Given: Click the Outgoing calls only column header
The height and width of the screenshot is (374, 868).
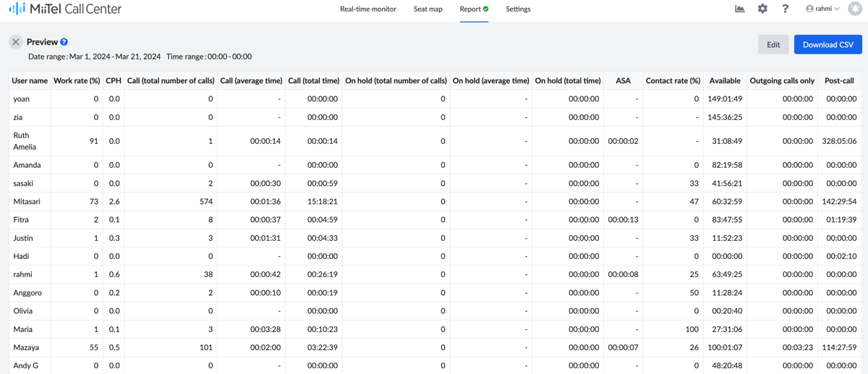Looking at the screenshot, I should 782,80.
